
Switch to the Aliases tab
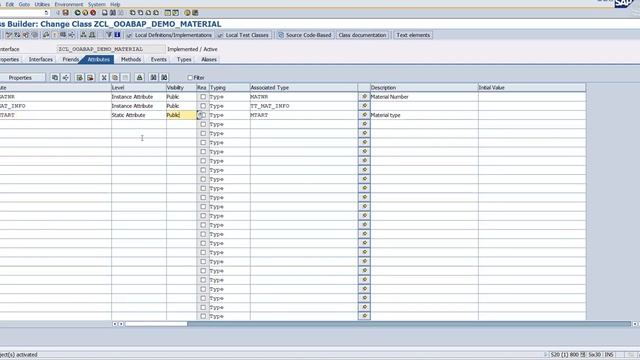tap(209, 60)
